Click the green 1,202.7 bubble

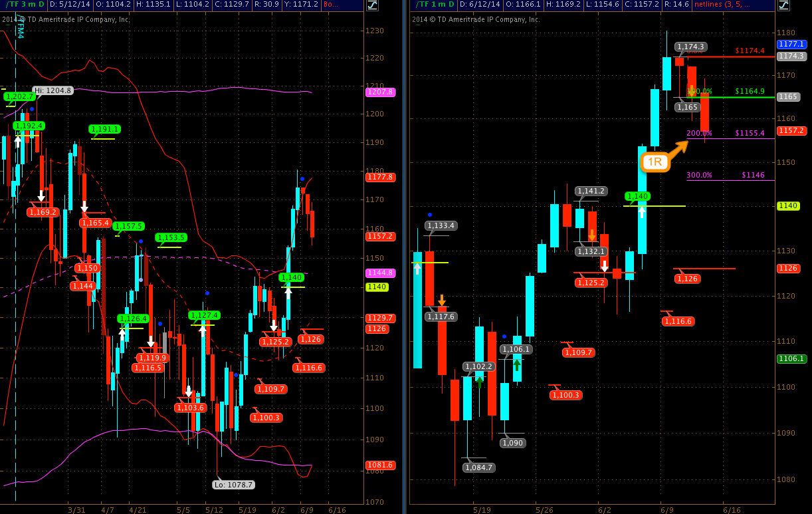19,96
